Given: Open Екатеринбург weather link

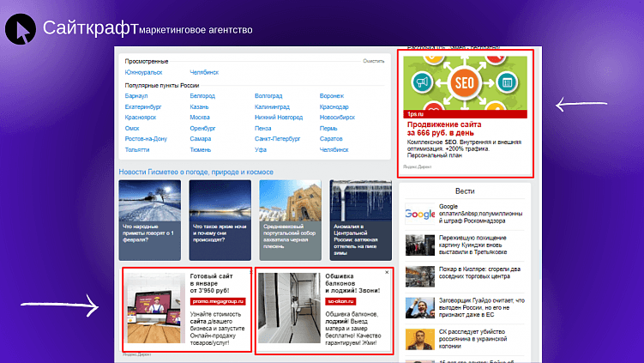Looking at the screenshot, I should coord(143,107).
